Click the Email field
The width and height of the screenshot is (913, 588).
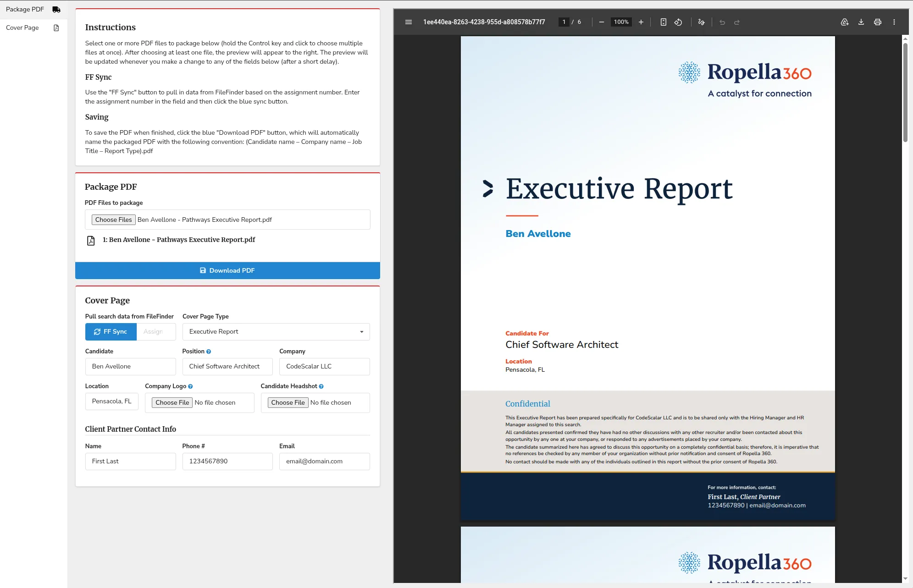(x=325, y=462)
